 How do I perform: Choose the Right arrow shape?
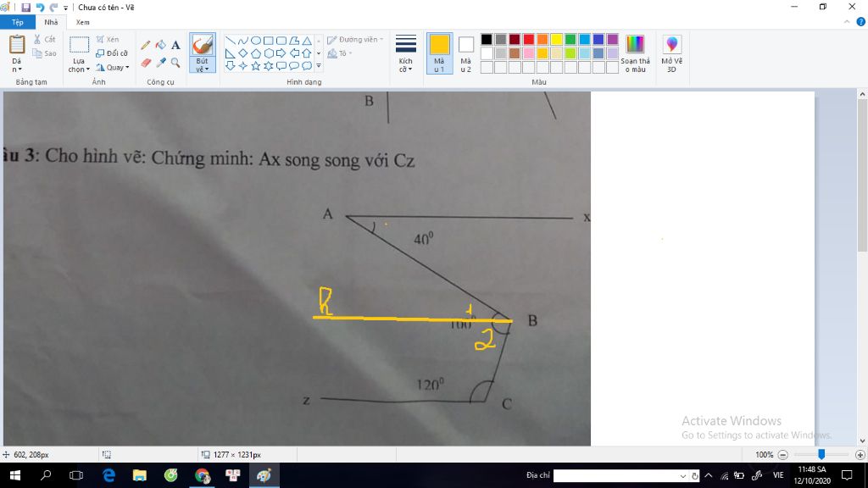pyautogui.click(x=281, y=53)
